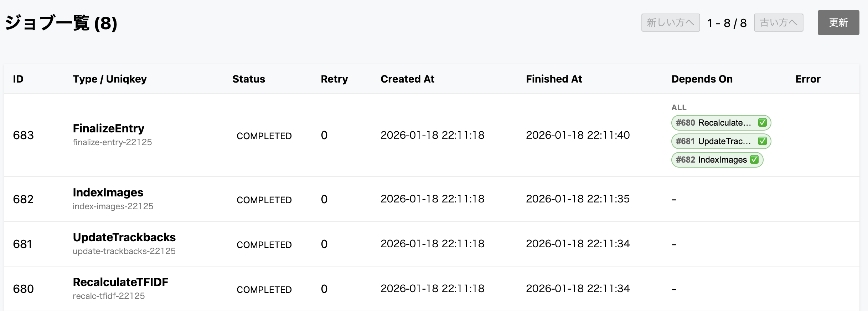
Task: Go to older jobs with 古い方へ
Action: pos(778,22)
